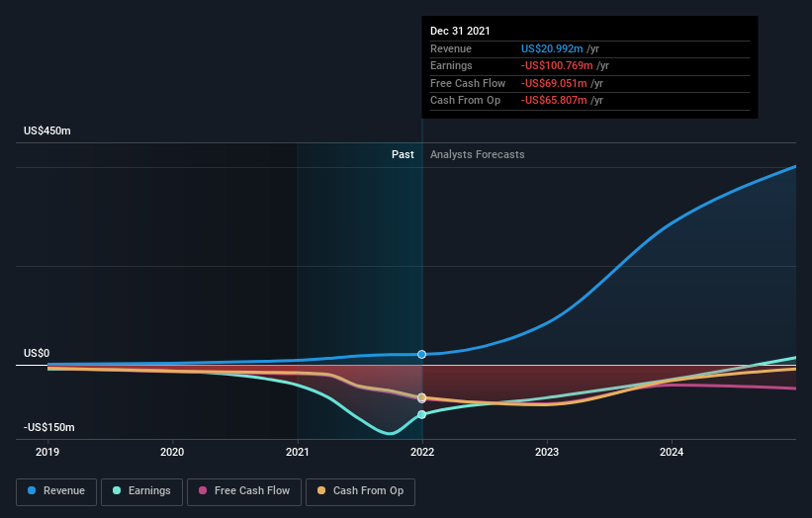Click the 2022 x-axis label

click(422, 453)
